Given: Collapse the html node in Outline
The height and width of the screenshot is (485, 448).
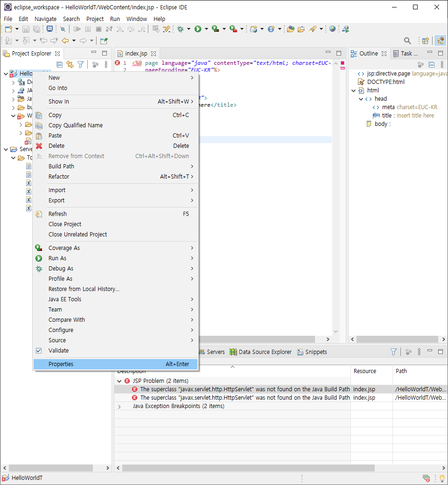Looking at the screenshot, I should pos(354,90).
